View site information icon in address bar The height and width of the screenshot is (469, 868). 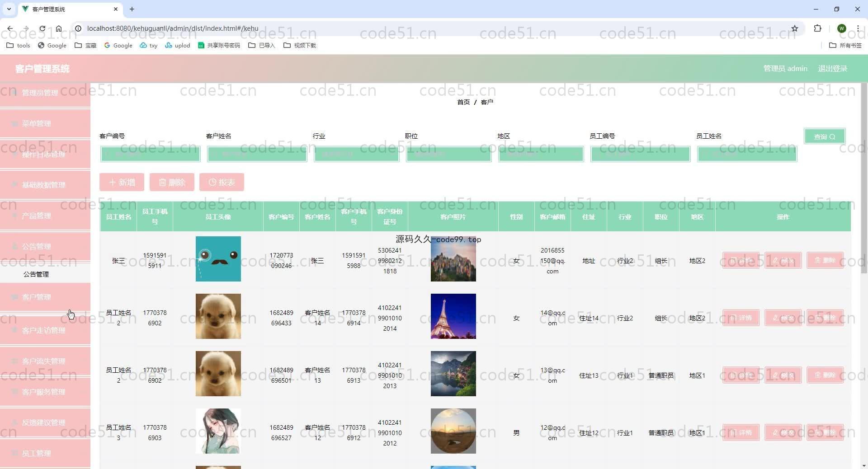(78, 28)
